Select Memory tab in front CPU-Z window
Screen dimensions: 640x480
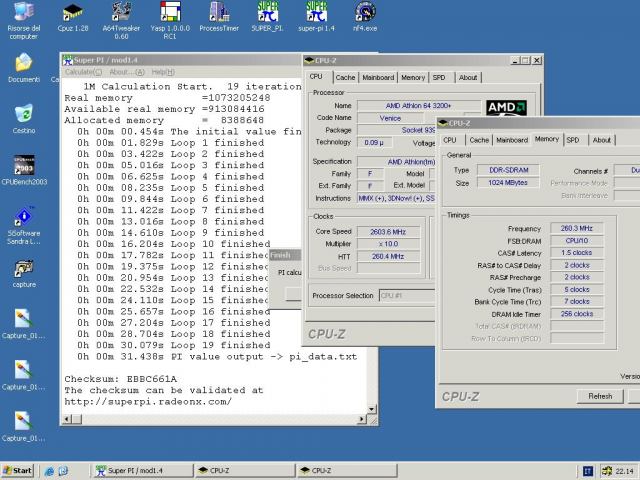(547, 139)
